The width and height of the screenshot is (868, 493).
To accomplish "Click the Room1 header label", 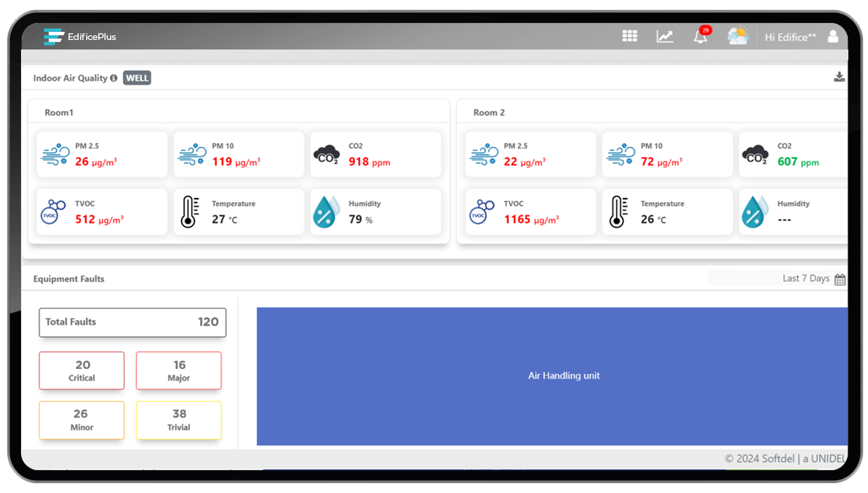I will pyautogui.click(x=59, y=113).
